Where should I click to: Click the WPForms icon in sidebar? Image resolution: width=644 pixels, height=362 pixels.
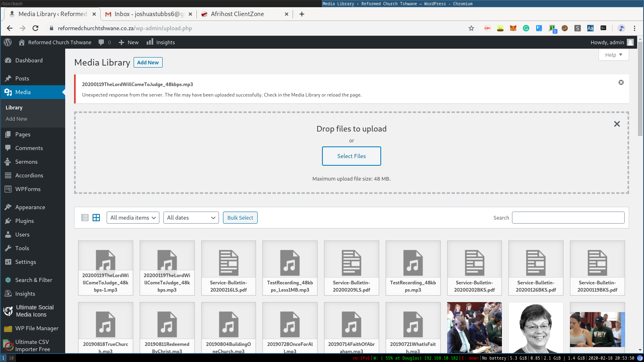8,189
